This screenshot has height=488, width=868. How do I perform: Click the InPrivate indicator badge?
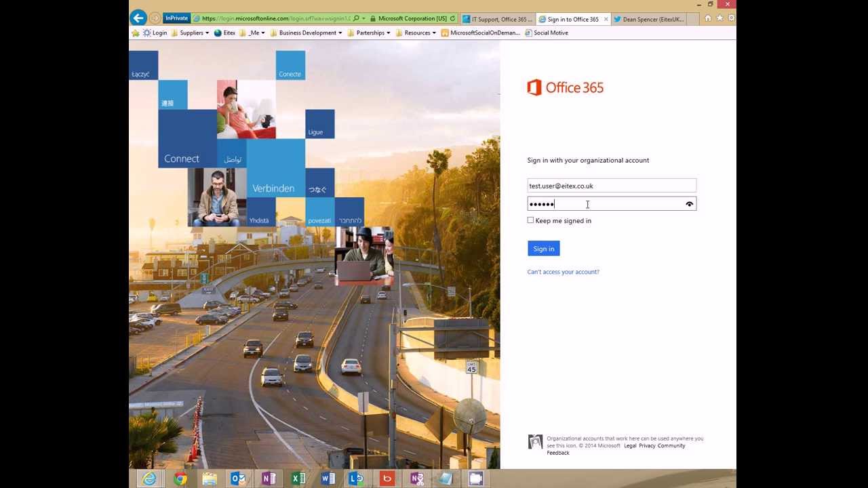coord(176,18)
